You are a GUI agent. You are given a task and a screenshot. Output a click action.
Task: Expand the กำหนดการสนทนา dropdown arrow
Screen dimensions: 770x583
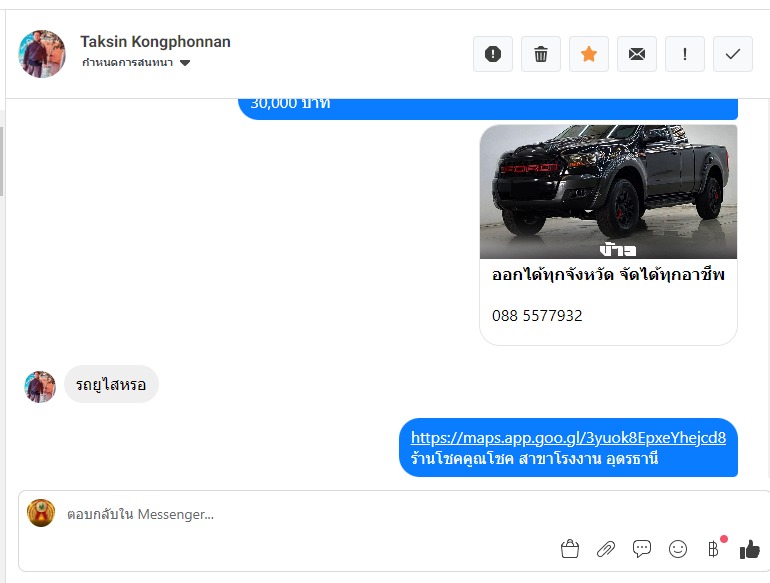185,63
